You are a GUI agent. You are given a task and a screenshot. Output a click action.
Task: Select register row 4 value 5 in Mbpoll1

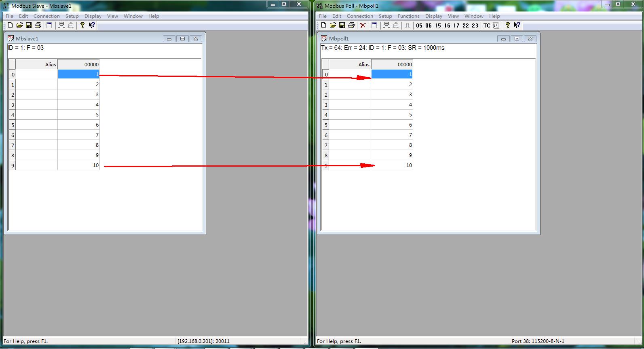(x=392, y=115)
